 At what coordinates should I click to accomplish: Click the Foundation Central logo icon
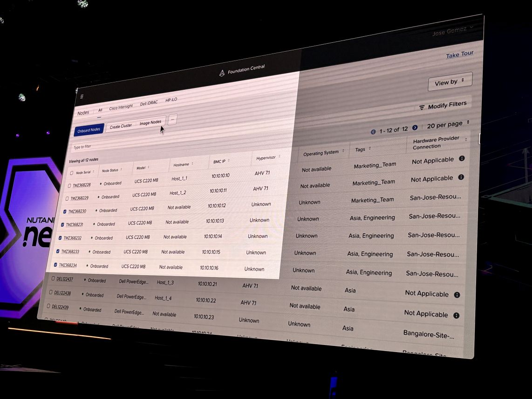pos(222,73)
